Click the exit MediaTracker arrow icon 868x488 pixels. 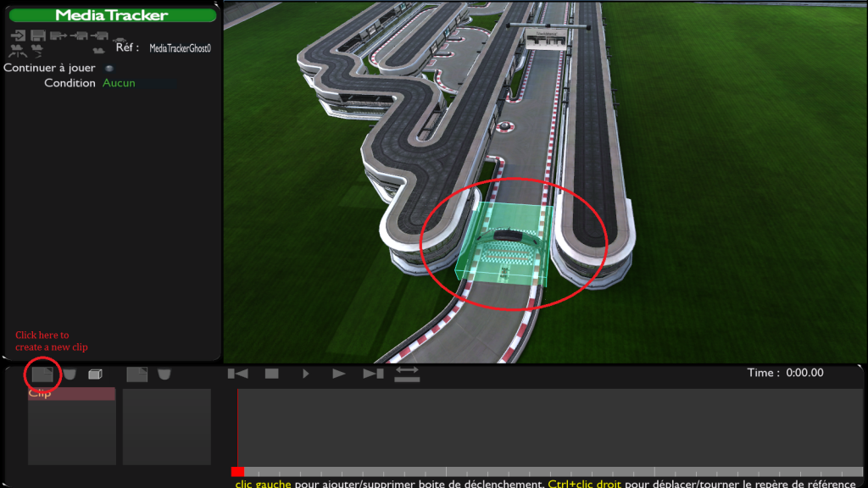tap(18, 36)
